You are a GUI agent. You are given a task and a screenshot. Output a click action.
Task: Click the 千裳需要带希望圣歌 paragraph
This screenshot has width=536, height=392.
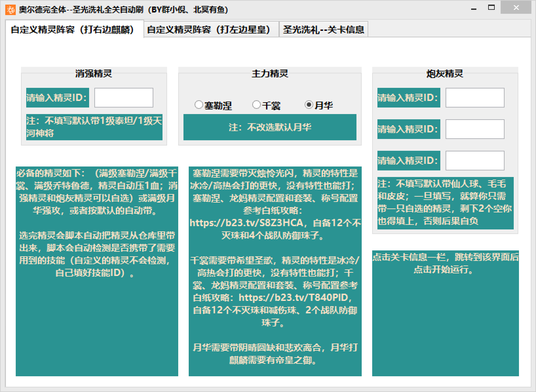[275, 291]
